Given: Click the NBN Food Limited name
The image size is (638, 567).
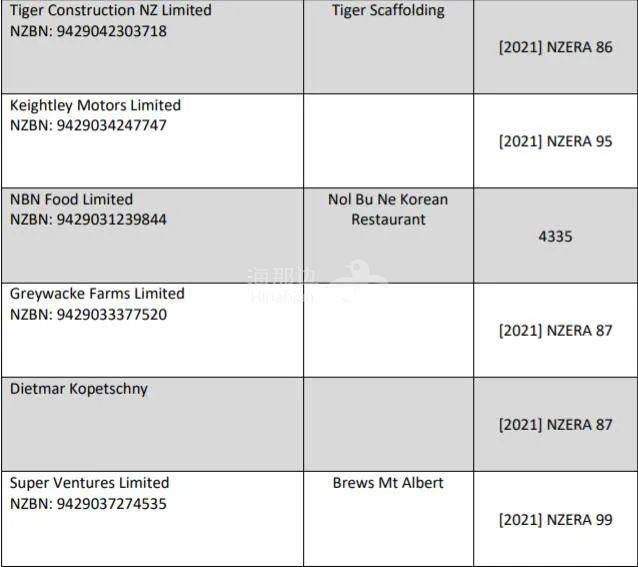Looking at the screenshot, I should click(x=71, y=199).
